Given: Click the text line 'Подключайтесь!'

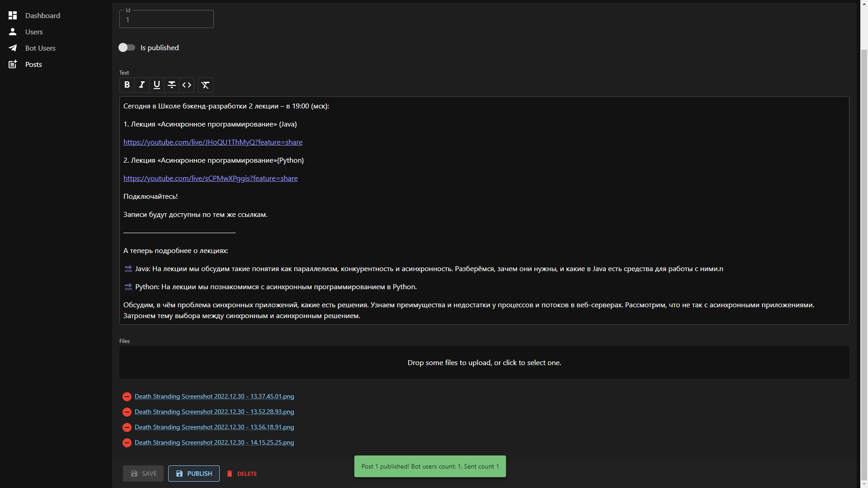Looking at the screenshot, I should [151, 196].
